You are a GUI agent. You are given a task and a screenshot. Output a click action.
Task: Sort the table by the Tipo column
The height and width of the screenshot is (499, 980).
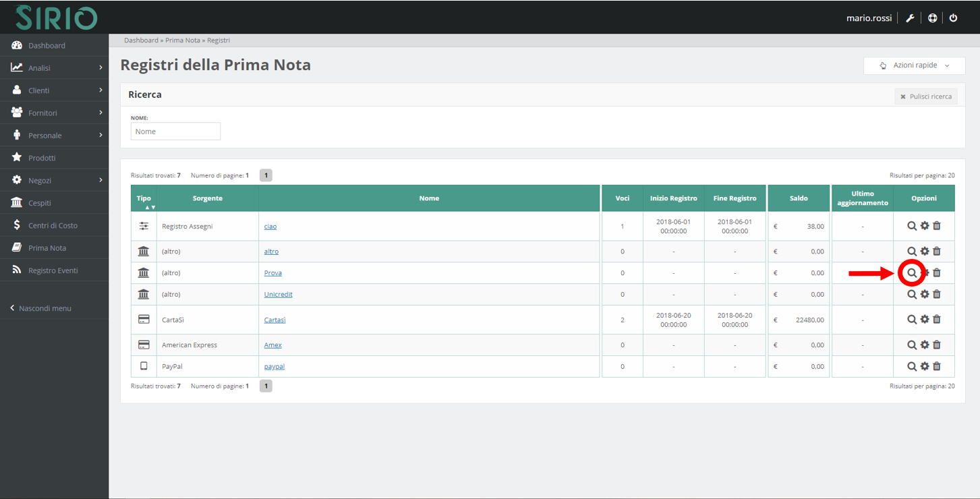pos(144,199)
